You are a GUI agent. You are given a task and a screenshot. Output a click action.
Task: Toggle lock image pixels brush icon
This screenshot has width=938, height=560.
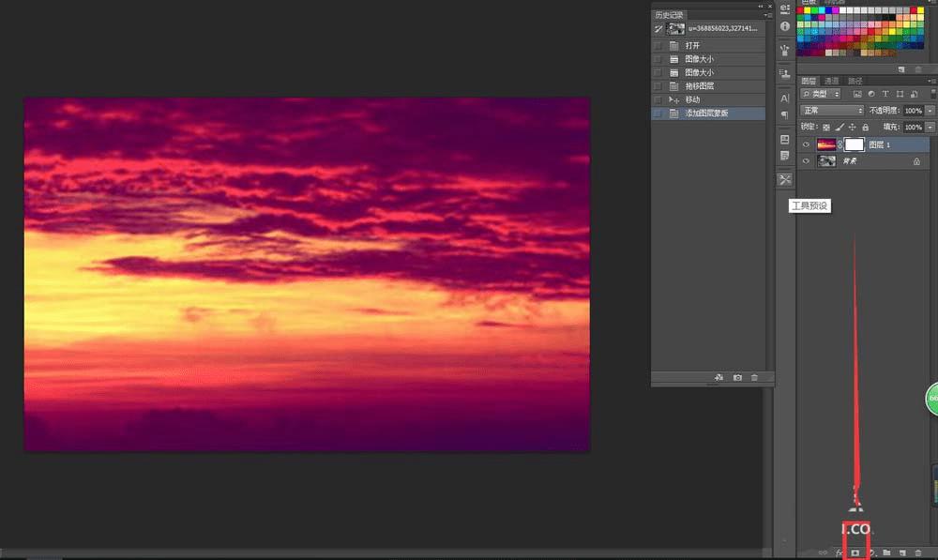(x=840, y=128)
